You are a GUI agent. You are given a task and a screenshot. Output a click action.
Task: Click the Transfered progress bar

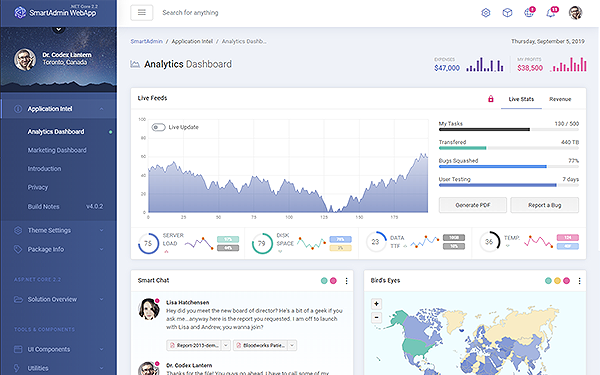[x=509, y=148]
